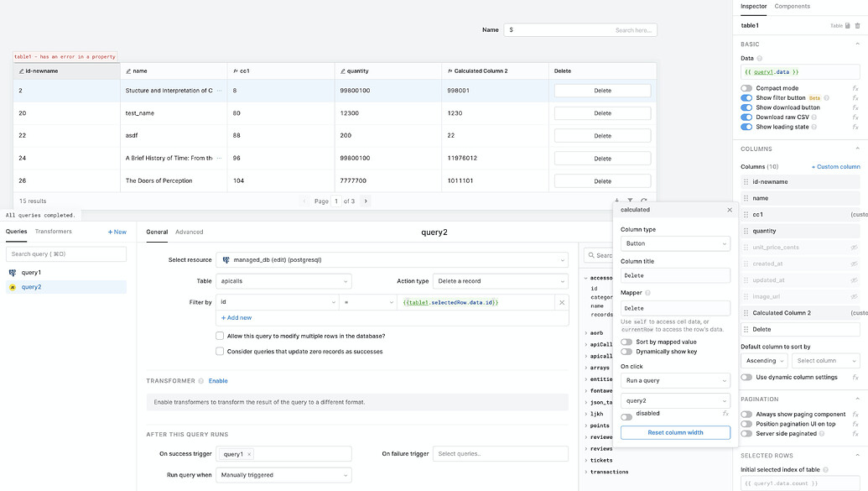
Task: Click the Reset column width button
Action: click(x=675, y=431)
